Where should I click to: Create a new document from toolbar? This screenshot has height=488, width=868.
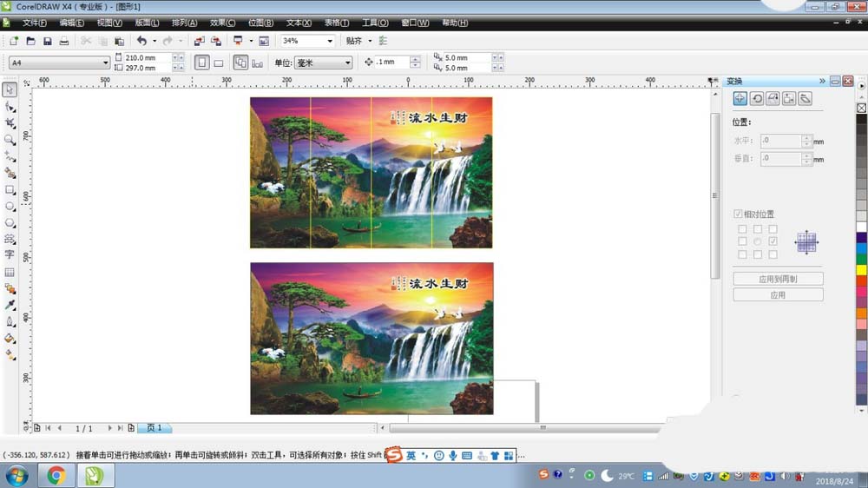(x=14, y=41)
